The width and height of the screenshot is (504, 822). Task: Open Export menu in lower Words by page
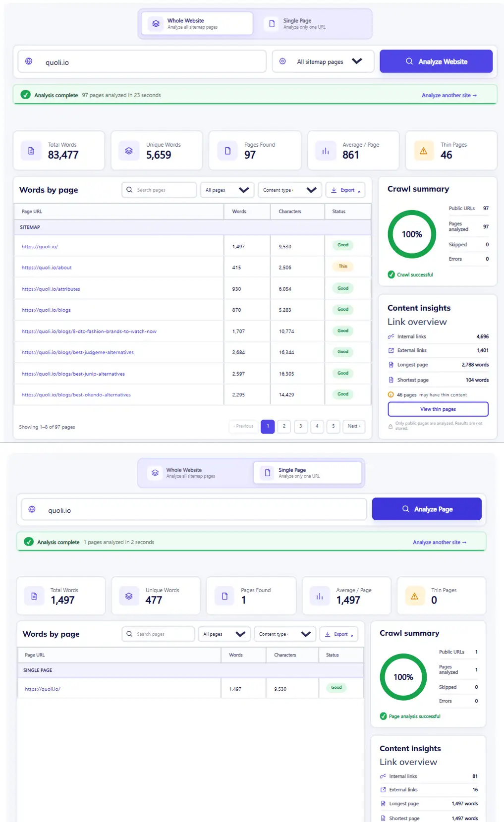[339, 634]
